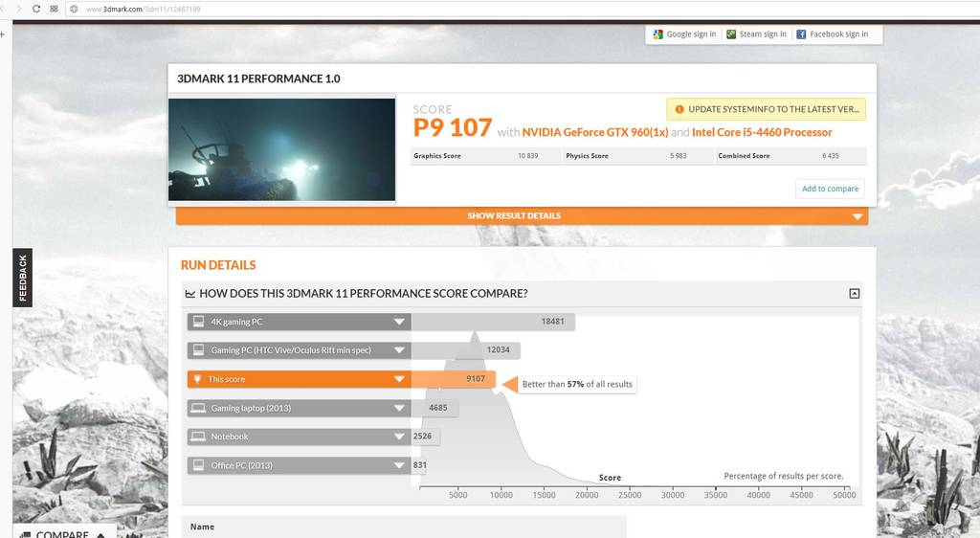Viewport: 980px width, 538px height.
Task: Click the arrow on Show Result Details
Action: (x=857, y=216)
